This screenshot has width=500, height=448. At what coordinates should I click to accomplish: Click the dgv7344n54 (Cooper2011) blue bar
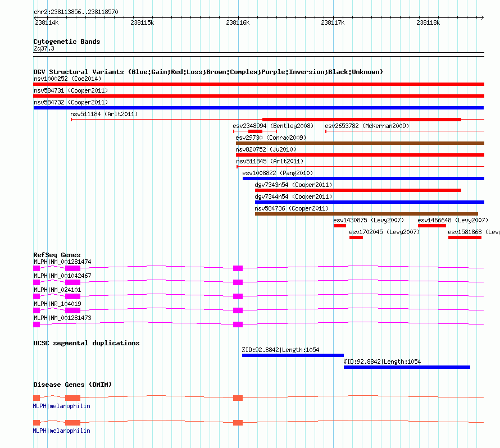point(370,202)
